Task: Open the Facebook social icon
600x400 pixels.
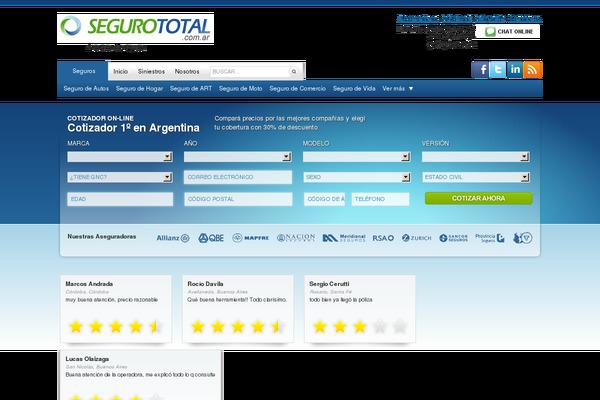Action: coord(480,69)
